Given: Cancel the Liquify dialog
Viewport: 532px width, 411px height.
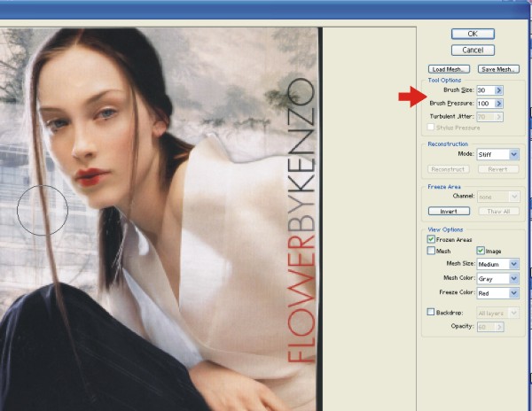Looking at the screenshot, I should [x=473, y=50].
